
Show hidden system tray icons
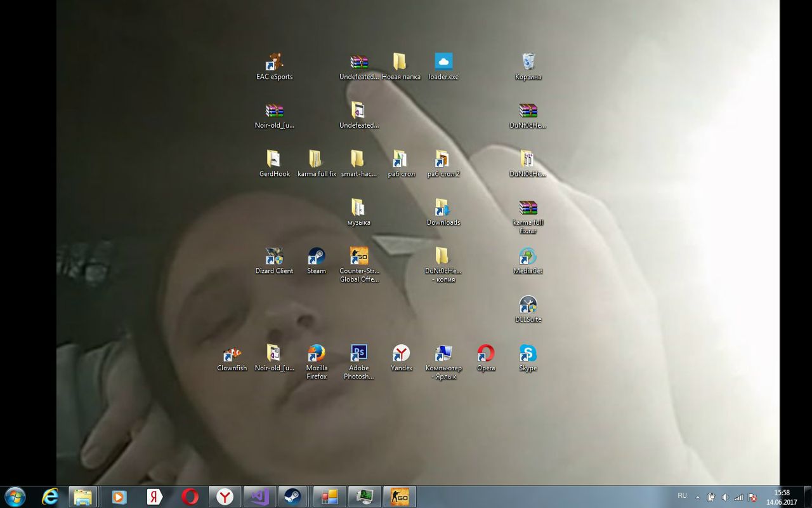click(698, 497)
